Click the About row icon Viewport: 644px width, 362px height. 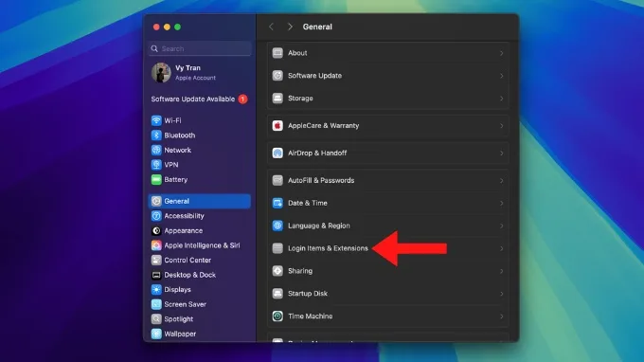tap(277, 53)
